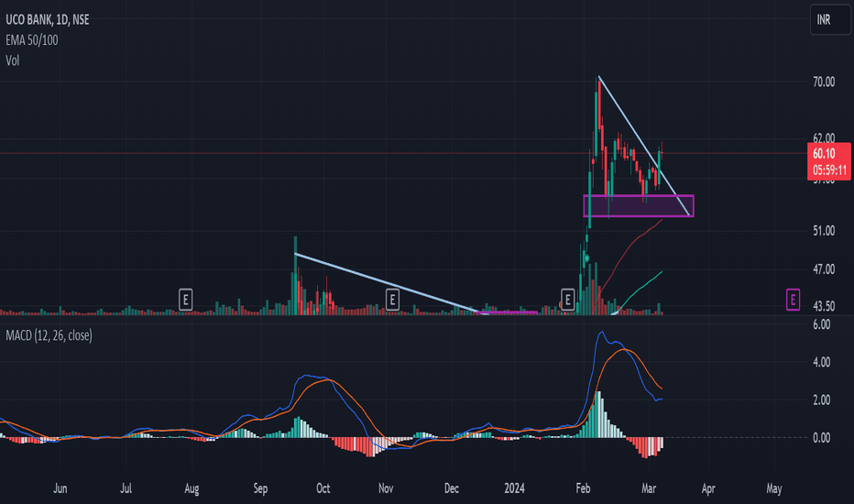Click the Oct label on time axis

click(323, 488)
